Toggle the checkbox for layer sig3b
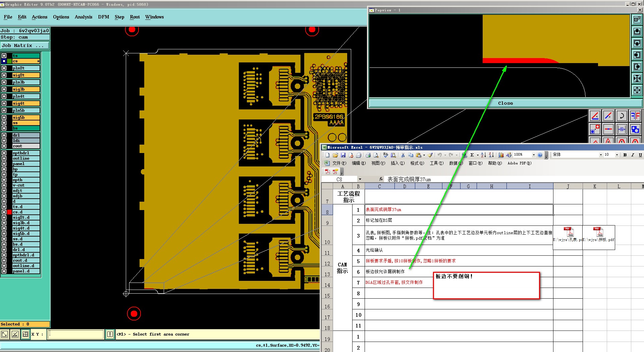This screenshot has height=352, width=644. (4, 89)
